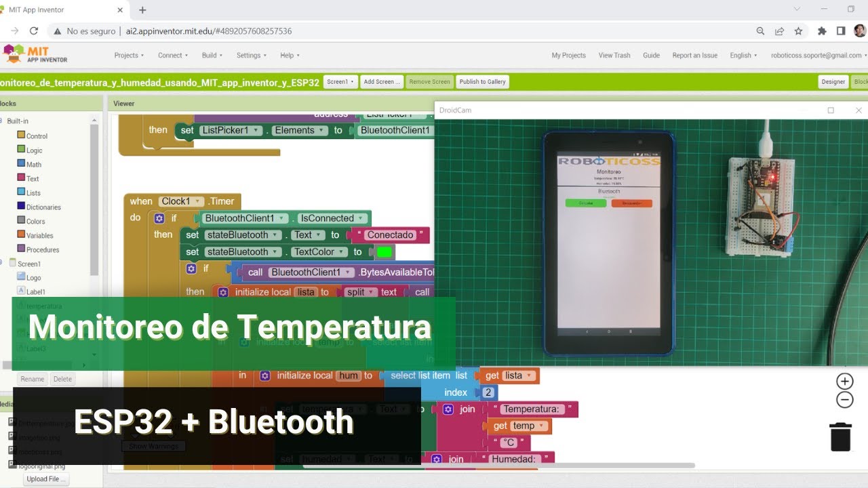This screenshot has width=868, height=488.
Task: Click the MIT App Inventor logo
Action: click(x=35, y=54)
